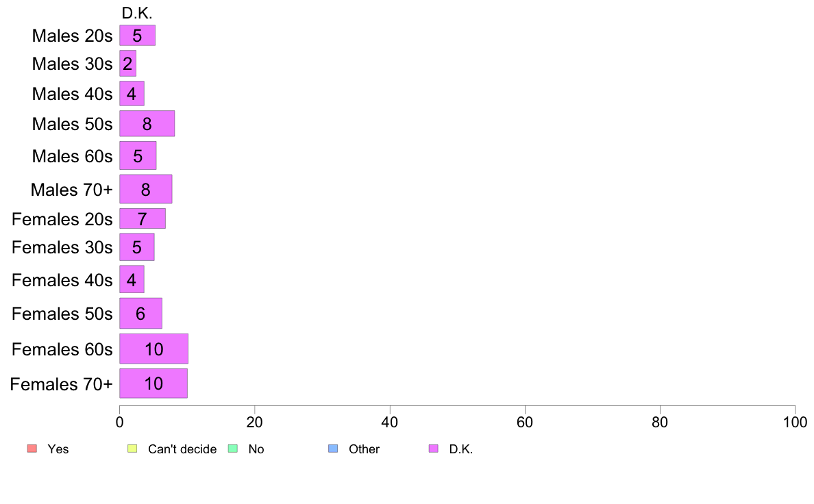Click the 40 axis tick label
This screenshot has width=814, height=504.
click(x=390, y=422)
